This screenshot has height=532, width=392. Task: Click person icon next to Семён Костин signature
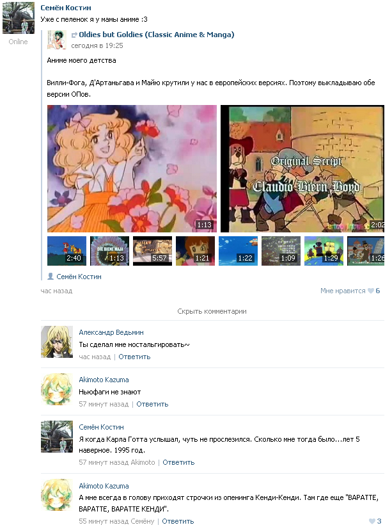point(51,277)
